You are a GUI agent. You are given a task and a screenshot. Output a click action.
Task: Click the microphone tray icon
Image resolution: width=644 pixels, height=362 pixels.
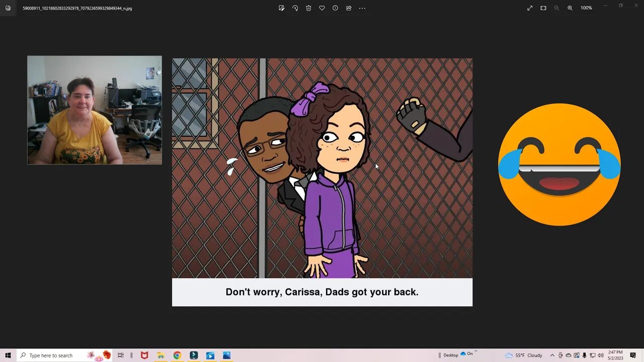tap(585, 355)
